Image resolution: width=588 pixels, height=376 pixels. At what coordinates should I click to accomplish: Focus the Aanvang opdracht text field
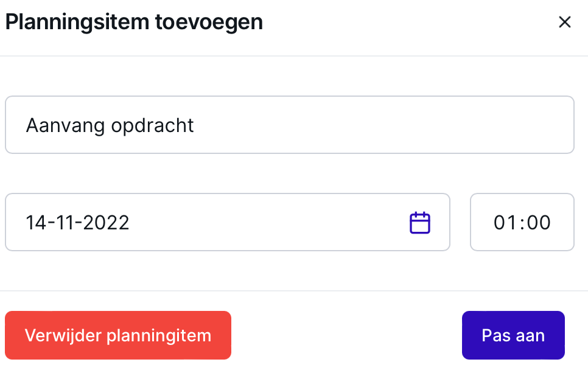[290, 125]
